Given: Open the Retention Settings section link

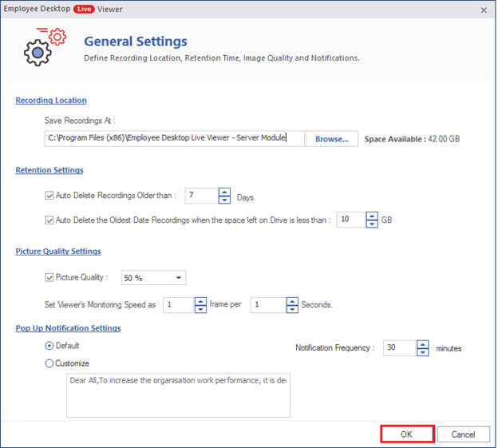Looking at the screenshot, I should click(x=49, y=170).
